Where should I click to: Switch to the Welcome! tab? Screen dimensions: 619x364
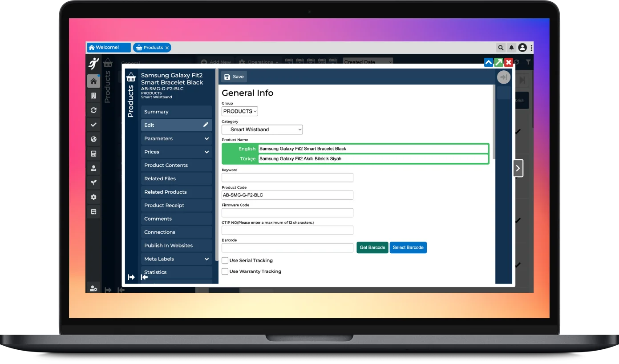[108, 48]
